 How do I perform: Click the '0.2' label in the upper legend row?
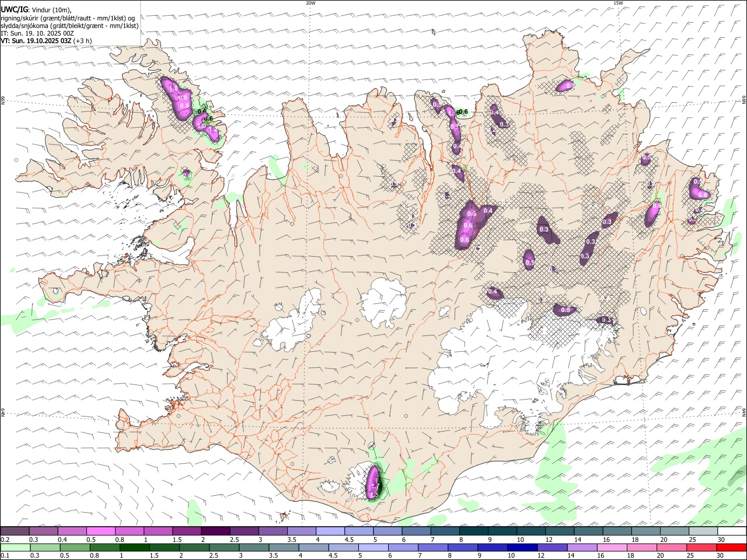pyautogui.click(x=5, y=540)
